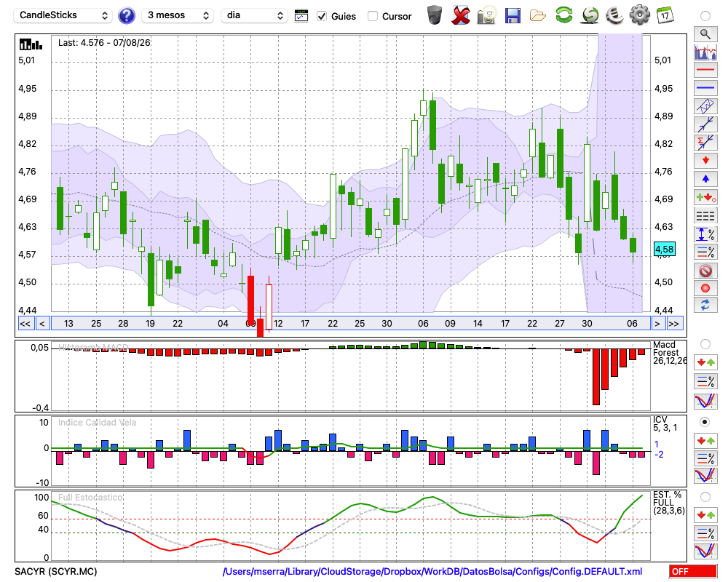Open the CandleSticks chart type dropdown

point(63,15)
